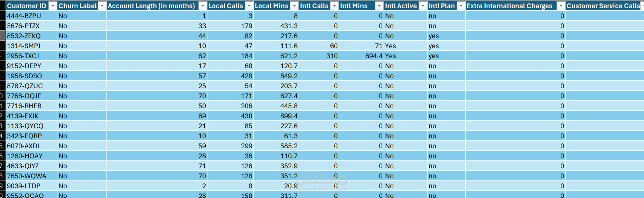Screen dimensions: 644x198
Task: Click the 8787-QZUC cell
Action: pyautogui.click(x=31, y=86)
